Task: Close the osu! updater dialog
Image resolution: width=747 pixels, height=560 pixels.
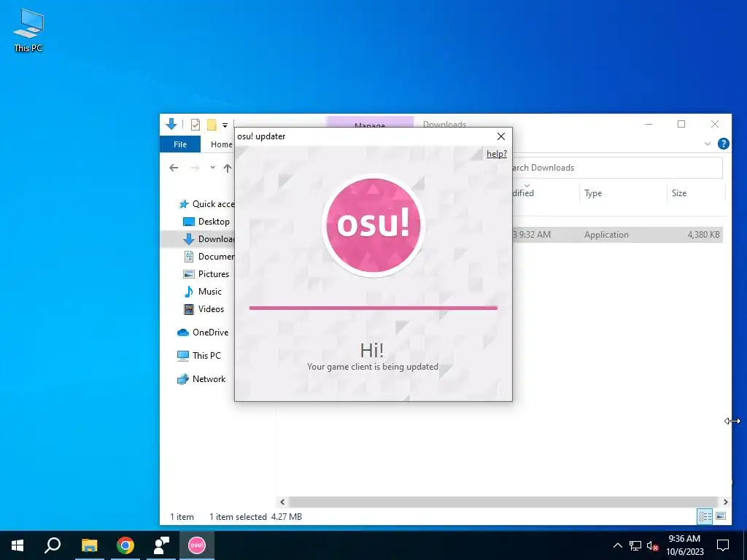Action: tap(500, 136)
